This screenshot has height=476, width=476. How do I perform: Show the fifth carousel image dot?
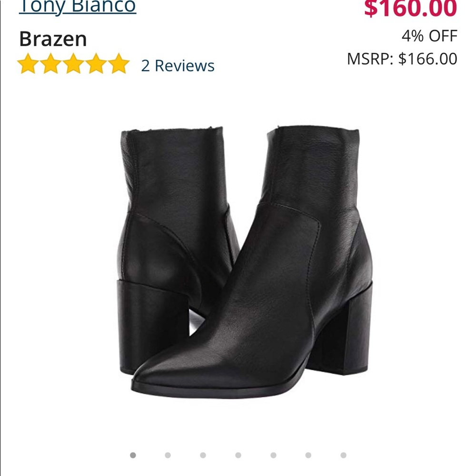click(273, 455)
